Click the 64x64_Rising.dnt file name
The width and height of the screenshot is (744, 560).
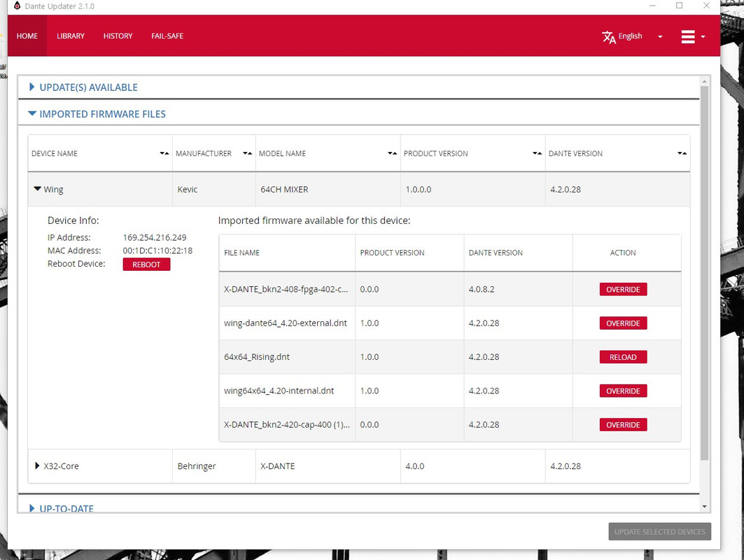click(257, 357)
